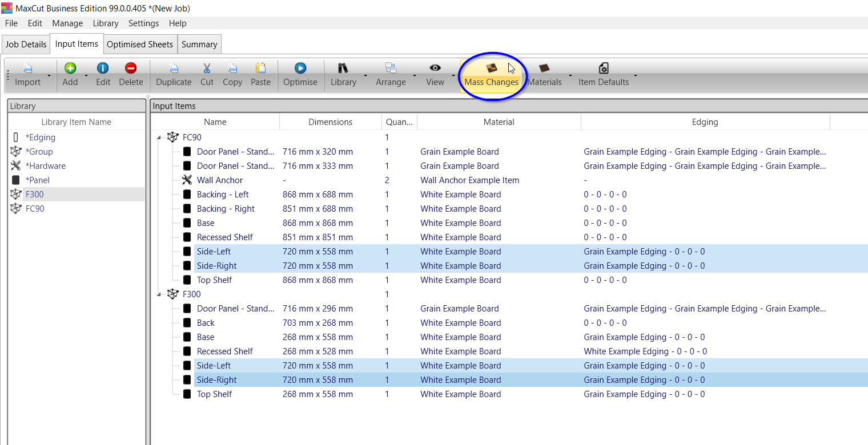Click the *Edging library item icon

(15, 137)
